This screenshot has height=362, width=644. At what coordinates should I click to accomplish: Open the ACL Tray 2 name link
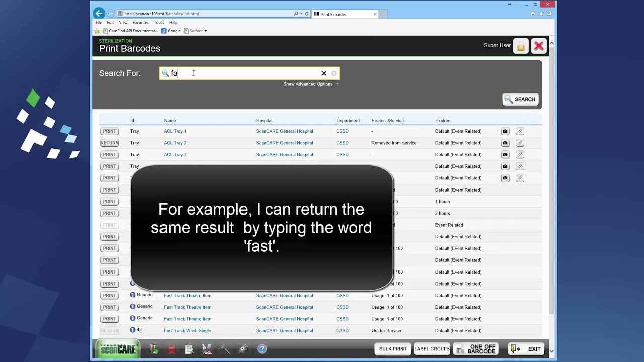pyautogui.click(x=175, y=143)
